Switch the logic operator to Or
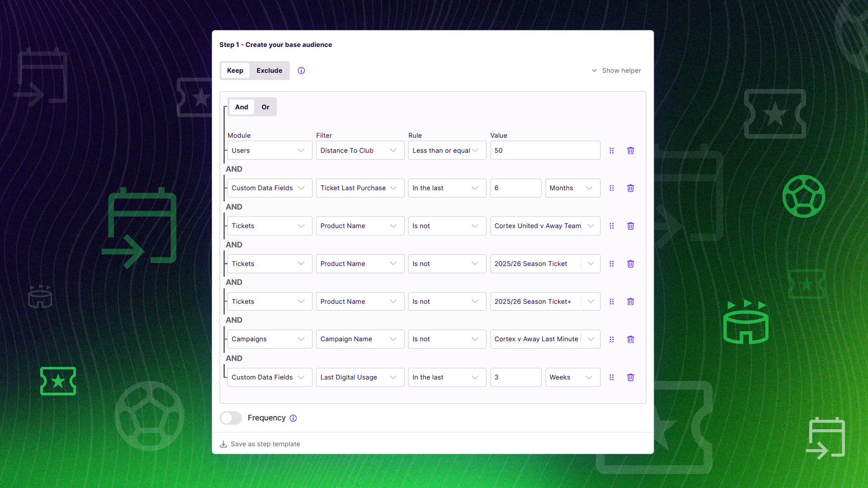The width and height of the screenshot is (868, 488). pyautogui.click(x=265, y=107)
